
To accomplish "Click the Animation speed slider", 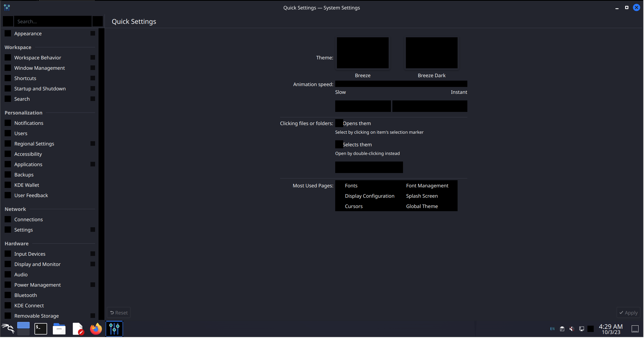I will point(401,84).
